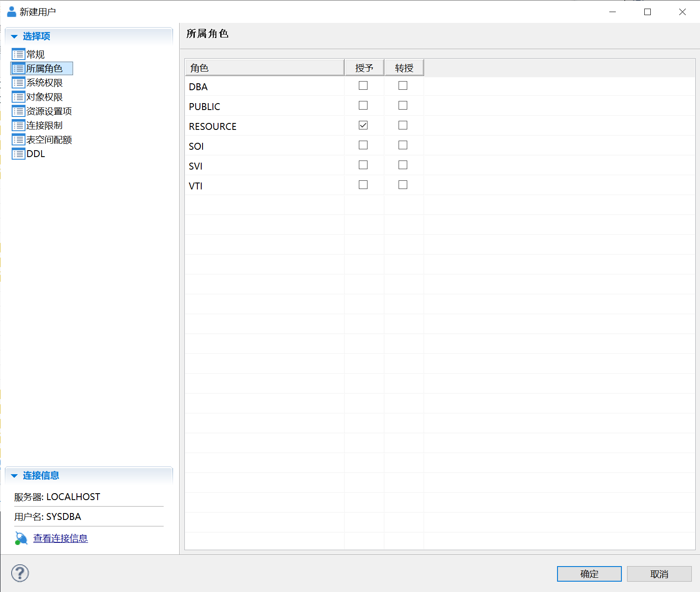Viewport: 700px width, 592px height.
Task: Toggle 授予 for the SVI role
Action: [363, 165]
